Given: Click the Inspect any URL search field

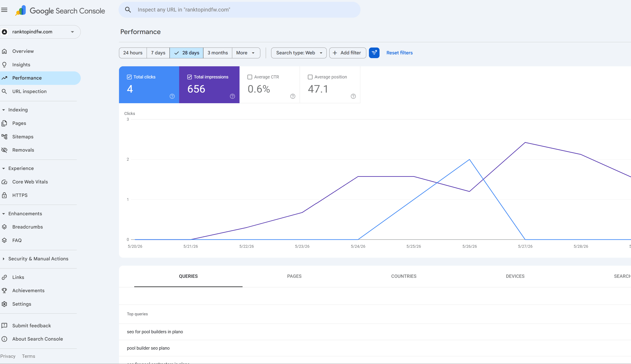Looking at the screenshot, I should click(x=239, y=10).
